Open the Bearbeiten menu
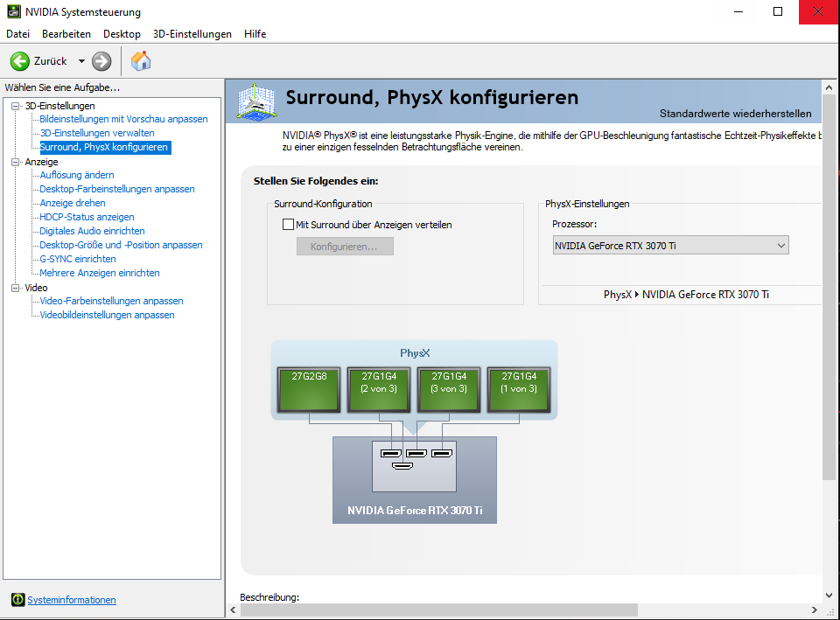This screenshot has width=840, height=620. pos(66,34)
